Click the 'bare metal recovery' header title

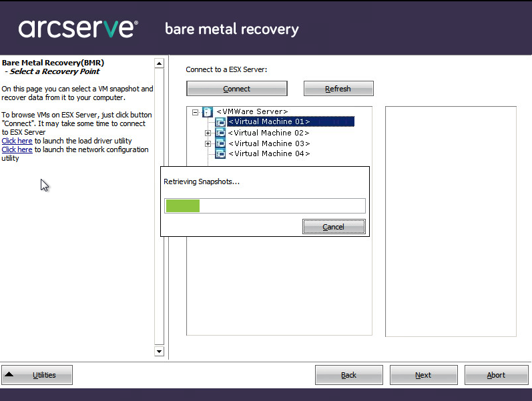(232, 29)
